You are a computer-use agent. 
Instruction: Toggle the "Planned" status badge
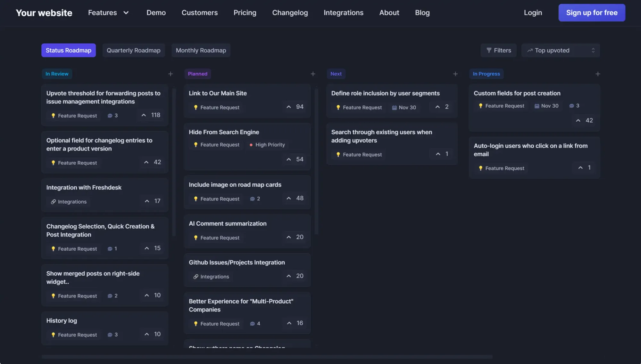point(198,74)
